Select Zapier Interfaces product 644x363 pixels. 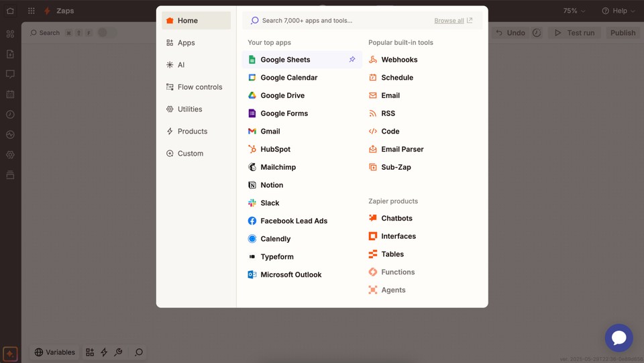[422, 236]
